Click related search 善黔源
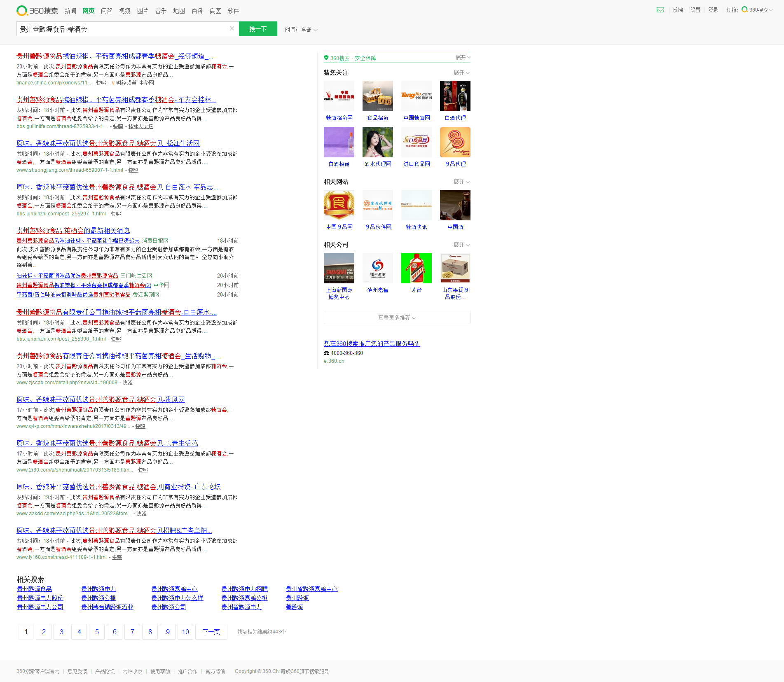The height and width of the screenshot is (682, 784). click(295, 607)
